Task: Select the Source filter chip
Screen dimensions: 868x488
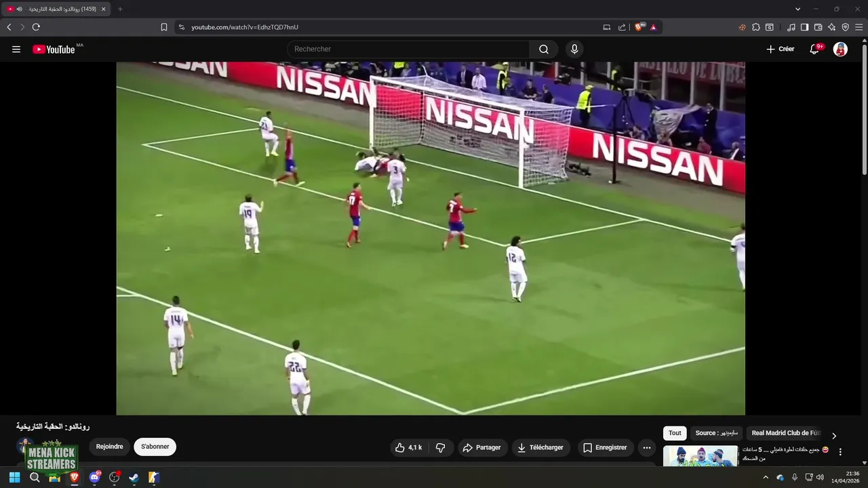Action: point(716,433)
